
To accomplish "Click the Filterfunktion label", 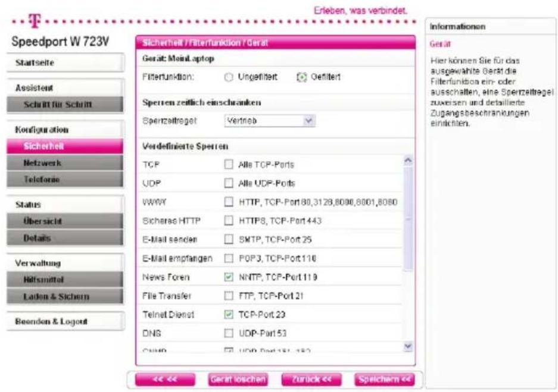I will tap(168, 77).
